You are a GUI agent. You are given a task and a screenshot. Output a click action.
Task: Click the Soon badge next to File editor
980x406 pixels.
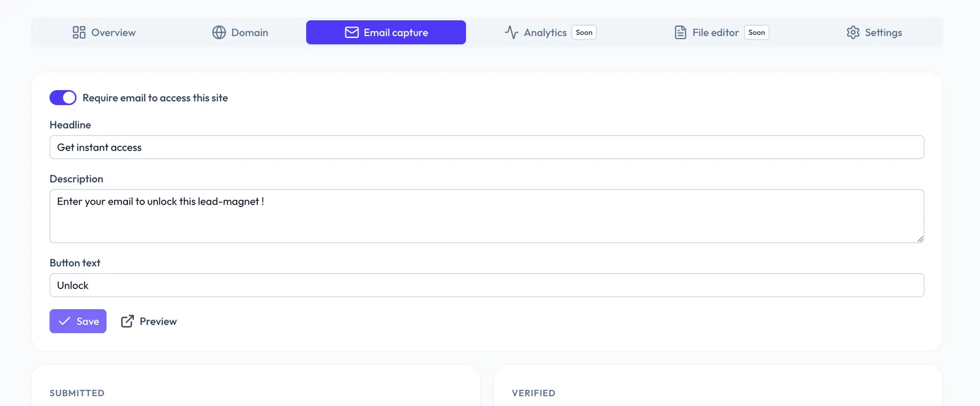[757, 32]
